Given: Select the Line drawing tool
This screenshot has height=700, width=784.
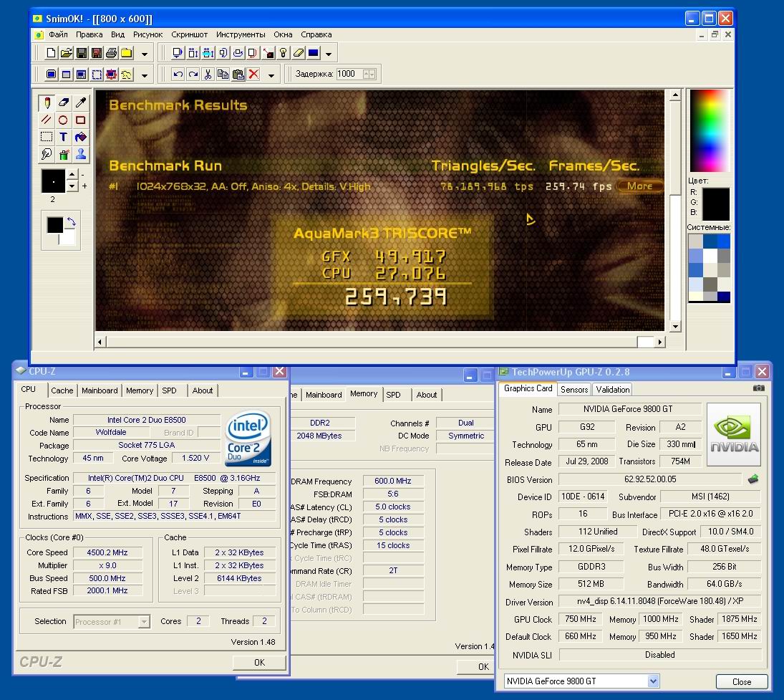Looking at the screenshot, I should click(47, 120).
